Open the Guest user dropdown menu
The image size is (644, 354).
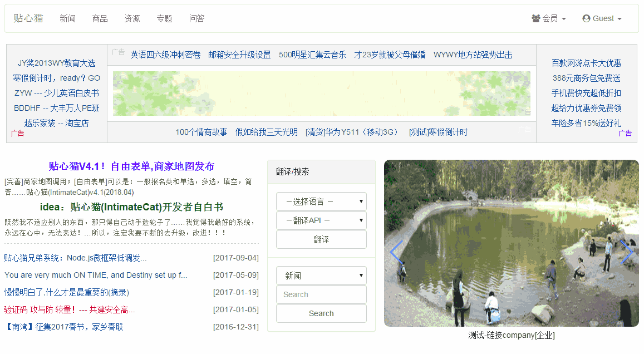coord(602,18)
